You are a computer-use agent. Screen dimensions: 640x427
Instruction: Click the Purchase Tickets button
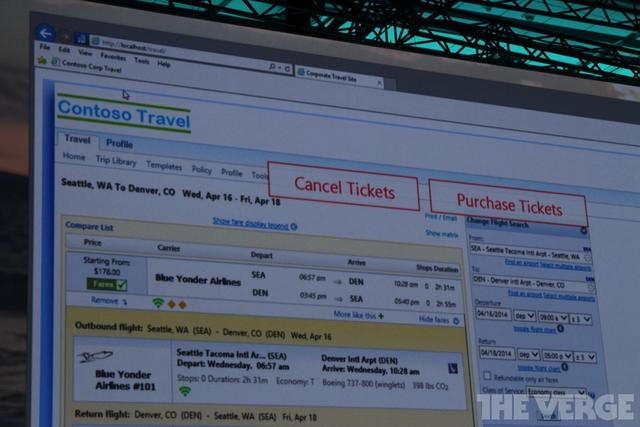pyautogui.click(x=509, y=205)
